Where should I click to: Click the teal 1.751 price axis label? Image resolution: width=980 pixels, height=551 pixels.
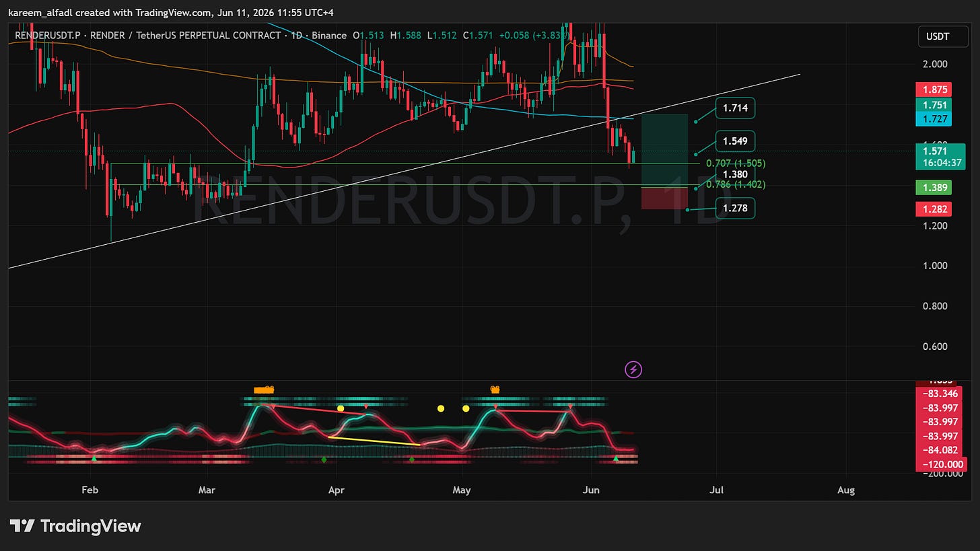(x=932, y=105)
